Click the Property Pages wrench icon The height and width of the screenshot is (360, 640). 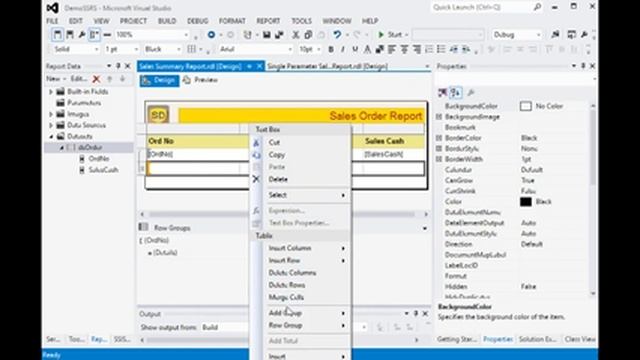point(471,93)
